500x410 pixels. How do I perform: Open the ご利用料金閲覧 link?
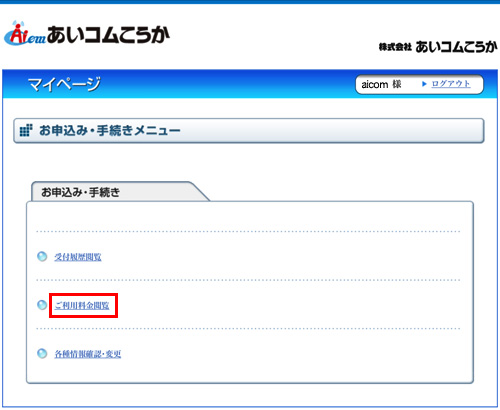(82, 305)
